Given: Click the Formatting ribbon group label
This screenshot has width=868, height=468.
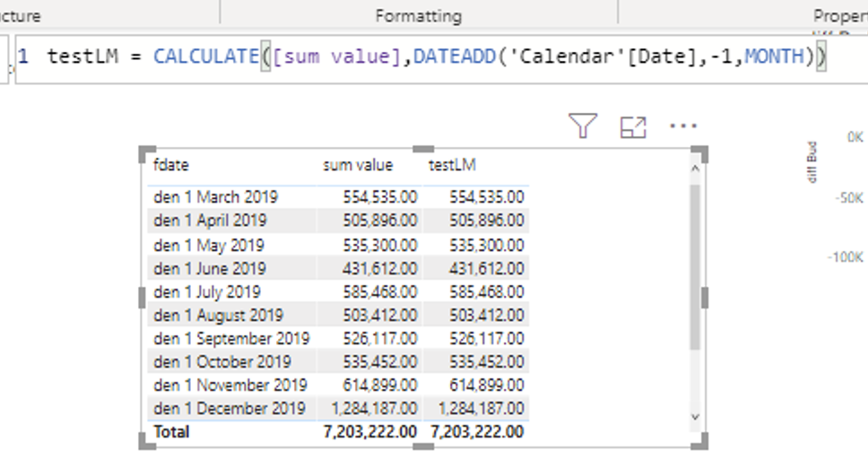Looking at the screenshot, I should pos(419,16).
